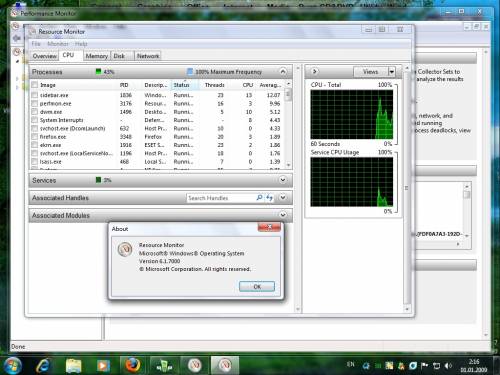Click the volume speaker icon in system tray
500x375 pixels.
tap(448, 366)
